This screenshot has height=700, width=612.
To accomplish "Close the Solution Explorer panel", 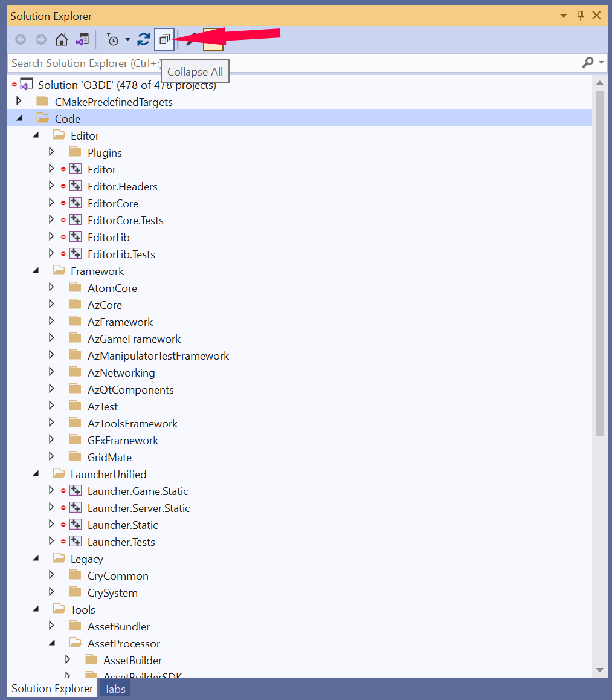I will 596,15.
